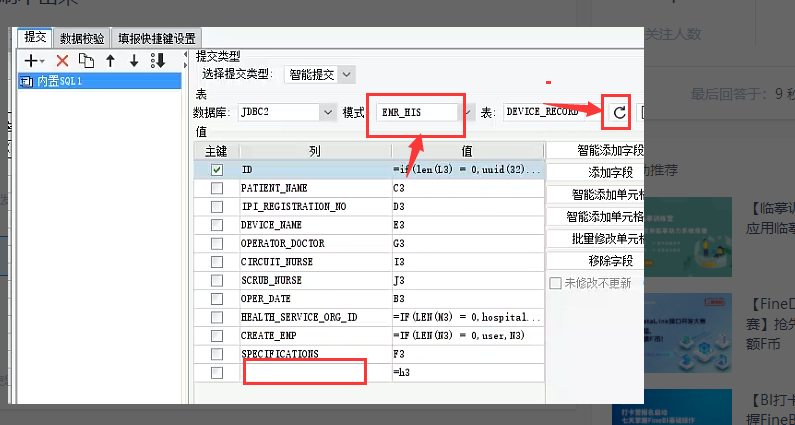The width and height of the screenshot is (795, 425).
Task: Refresh the table list icon
Action: pyautogui.click(x=619, y=113)
